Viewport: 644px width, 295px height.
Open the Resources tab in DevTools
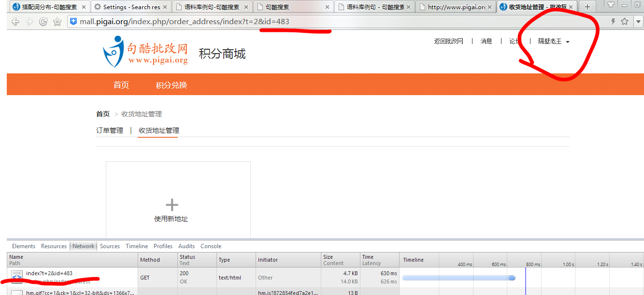[54, 246]
